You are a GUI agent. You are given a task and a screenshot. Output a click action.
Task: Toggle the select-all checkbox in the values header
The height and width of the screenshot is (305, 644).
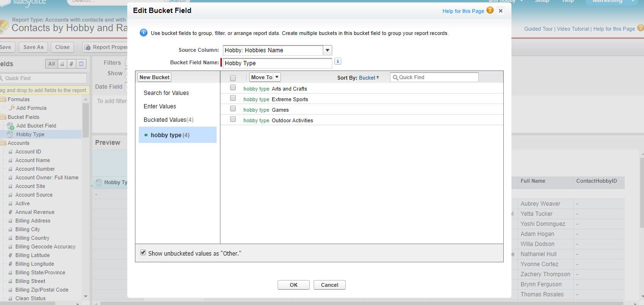click(233, 78)
